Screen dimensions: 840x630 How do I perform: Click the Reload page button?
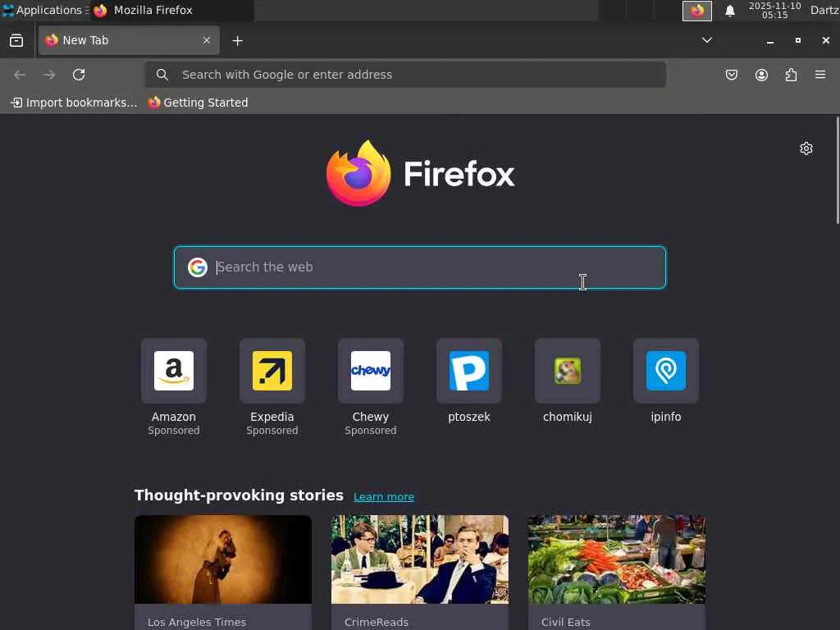(x=79, y=75)
